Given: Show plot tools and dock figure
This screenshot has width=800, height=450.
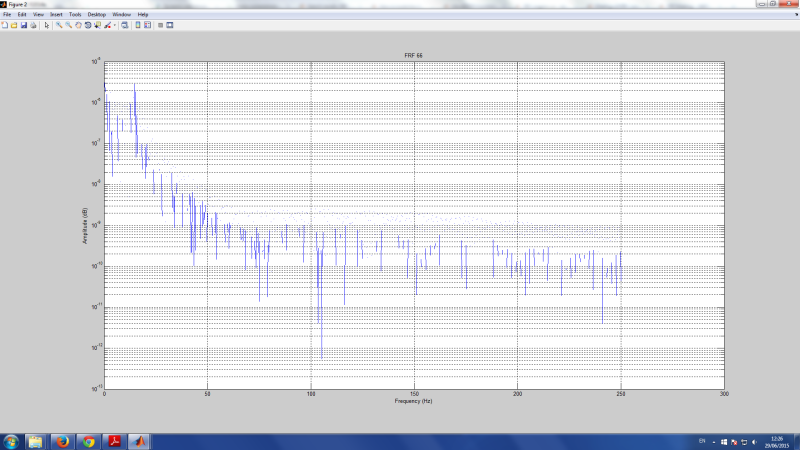Looking at the screenshot, I should 170,25.
